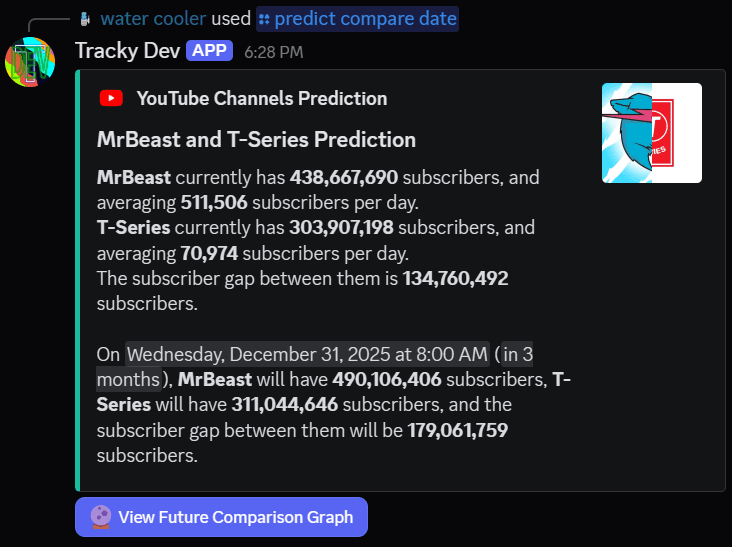The width and height of the screenshot is (732, 547).
Task: Open the Tracky Dev username profile
Action: tap(127, 51)
